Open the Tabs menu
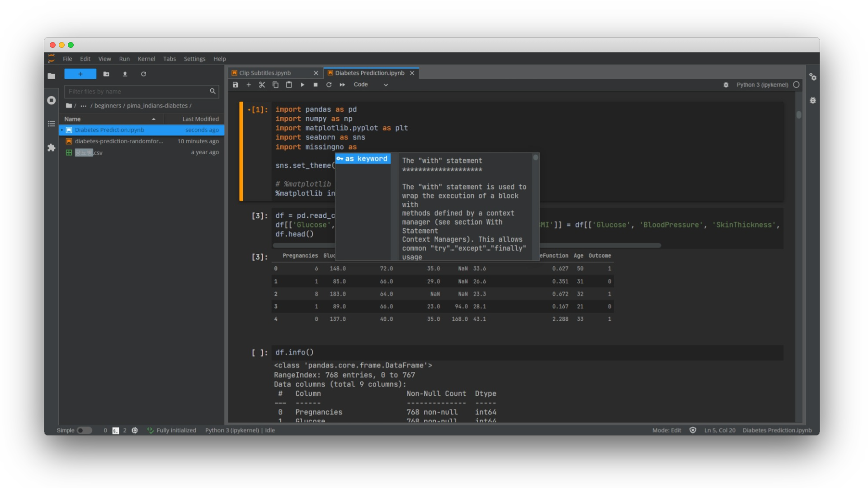The image size is (868, 488). pyautogui.click(x=170, y=59)
